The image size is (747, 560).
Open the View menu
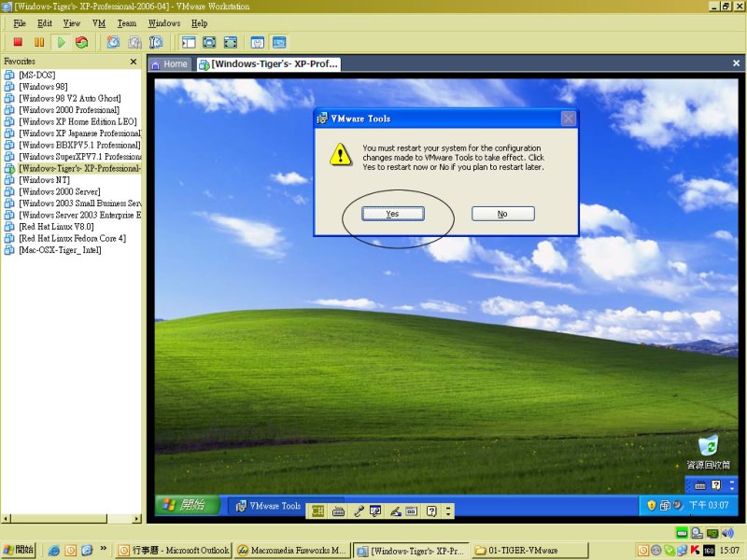[72, 23]
